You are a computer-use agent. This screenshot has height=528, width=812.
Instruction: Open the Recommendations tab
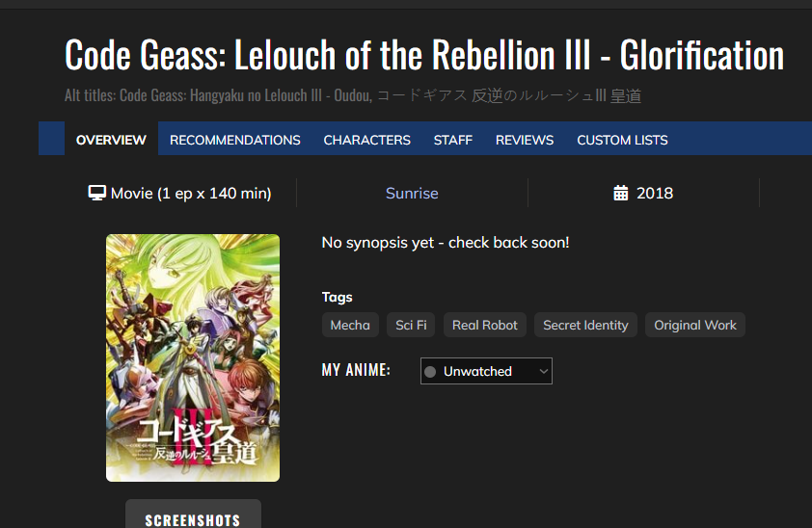(235, 140)
